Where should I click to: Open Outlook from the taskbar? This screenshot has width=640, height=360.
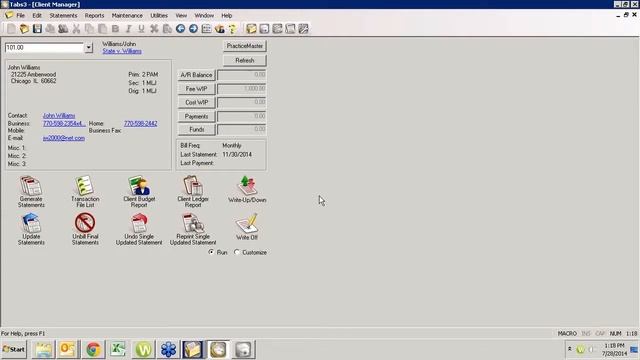coord(68,349)
